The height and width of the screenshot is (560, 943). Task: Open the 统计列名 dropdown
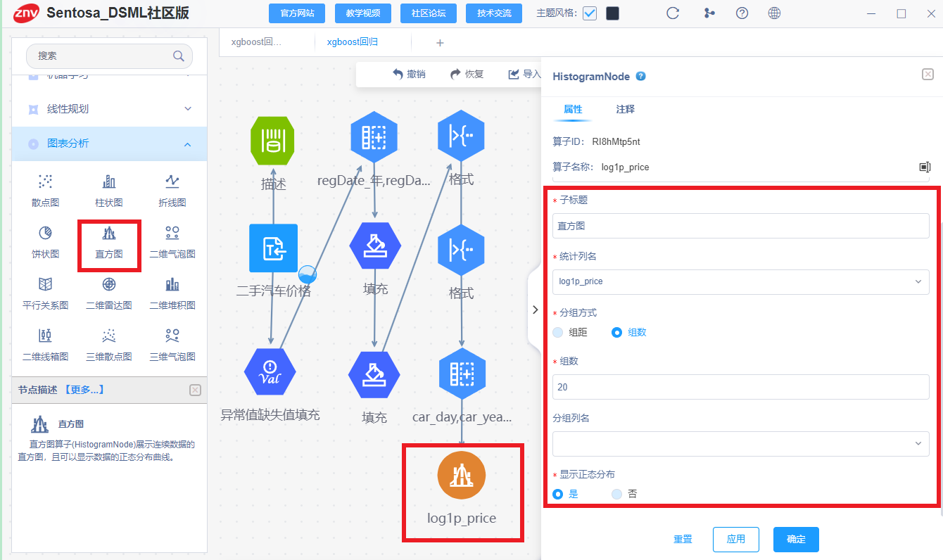click(x=740, y=281)
